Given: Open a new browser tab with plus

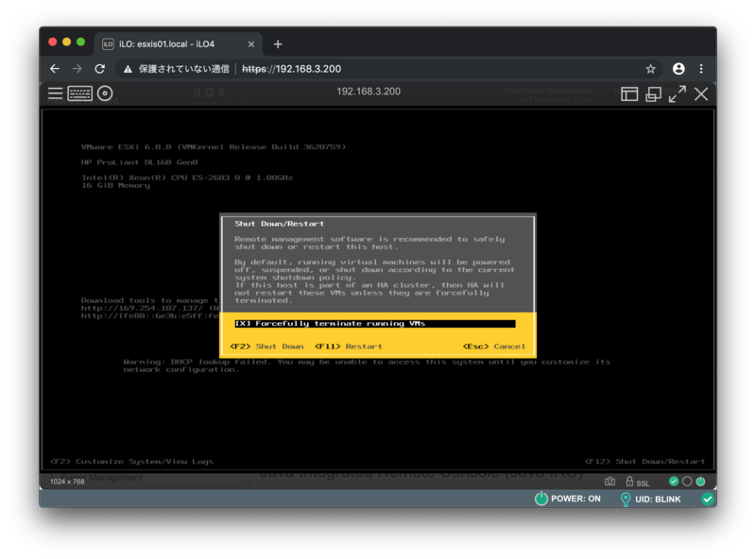Looking at the screenshot, I should point(278,44).
